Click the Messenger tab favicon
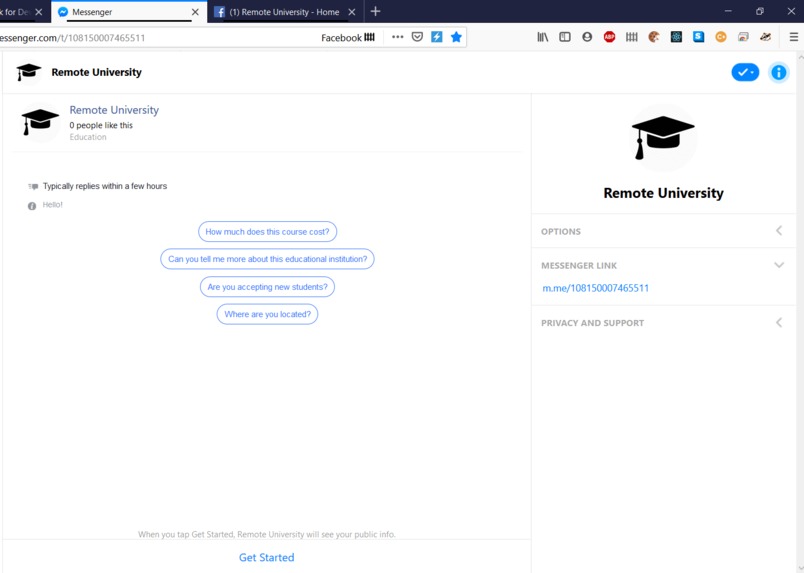The width and height of the screenshot is (804, 573). coord(63,12)
